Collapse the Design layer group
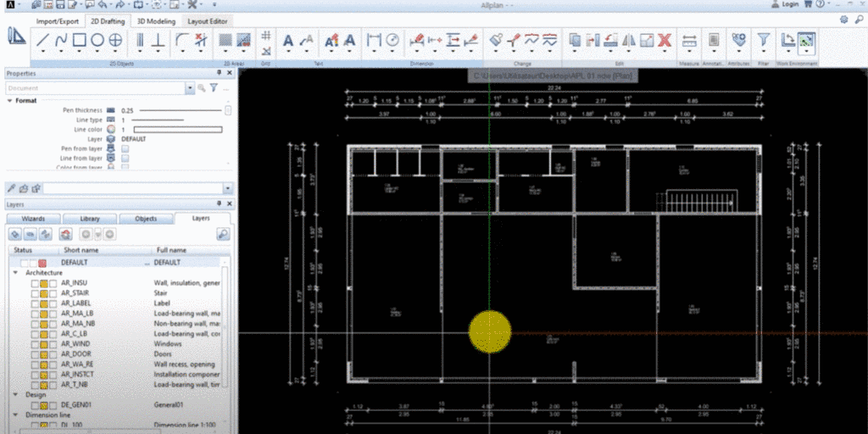The height and width of the screenshot is (434, 868). [x=15, y=395]
